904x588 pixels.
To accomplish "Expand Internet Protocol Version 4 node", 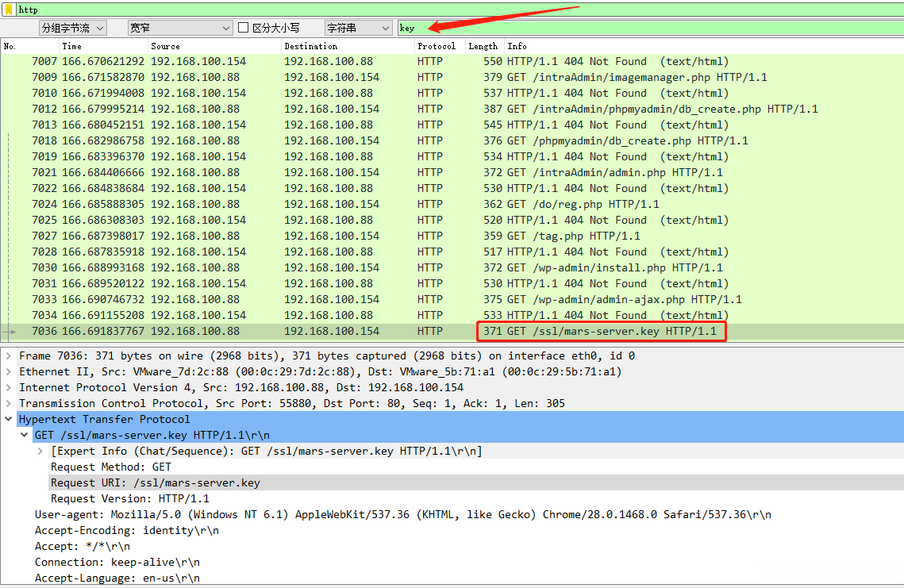I will pos(9,387).
